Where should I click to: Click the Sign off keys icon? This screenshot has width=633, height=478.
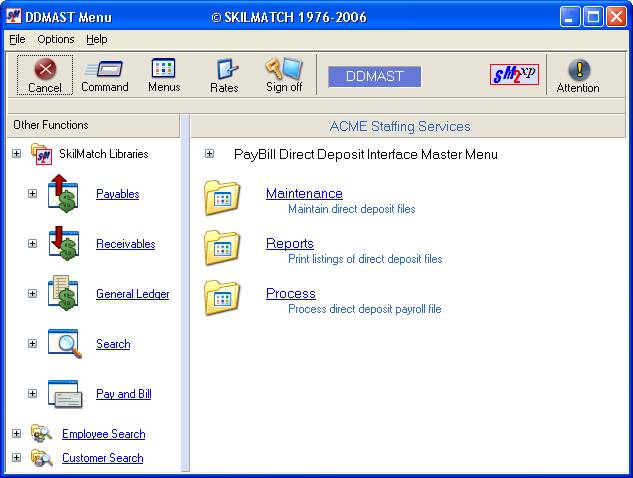click(284, 68)
